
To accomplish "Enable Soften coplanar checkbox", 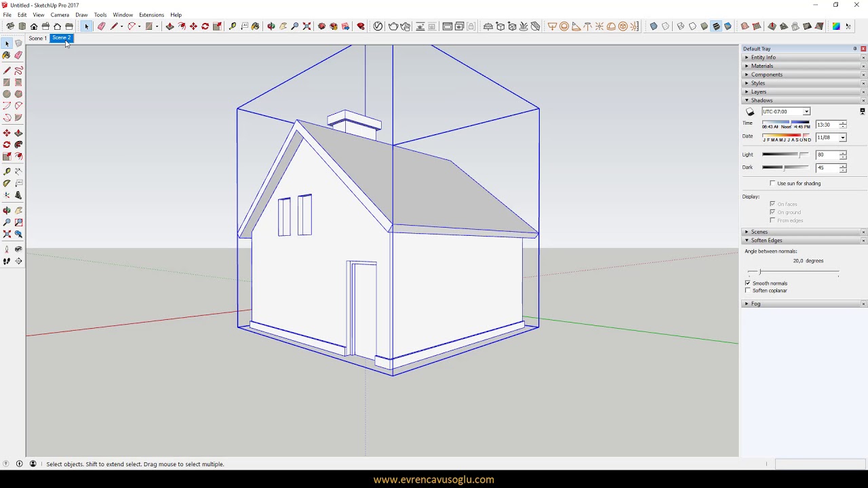I will click(x=748, y=291).
